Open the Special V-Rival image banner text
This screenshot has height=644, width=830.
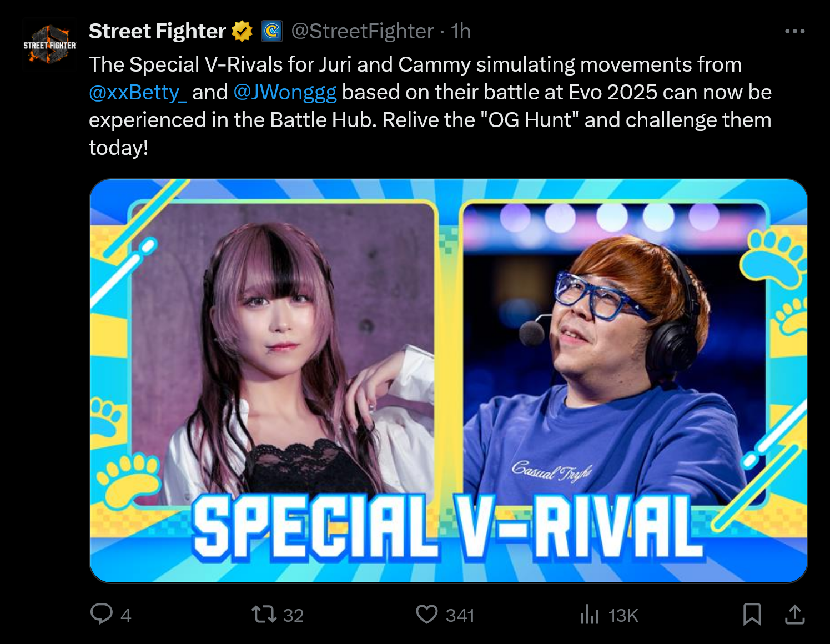(447, 526)
